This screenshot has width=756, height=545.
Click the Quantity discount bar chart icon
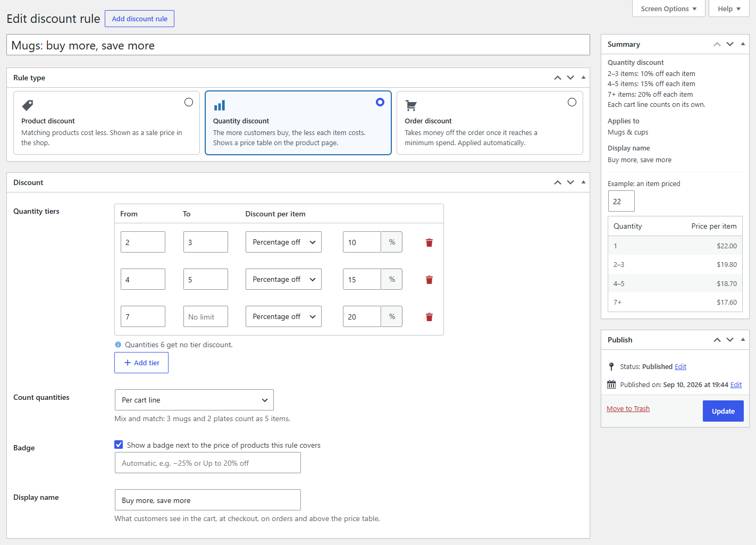point(220,105)
